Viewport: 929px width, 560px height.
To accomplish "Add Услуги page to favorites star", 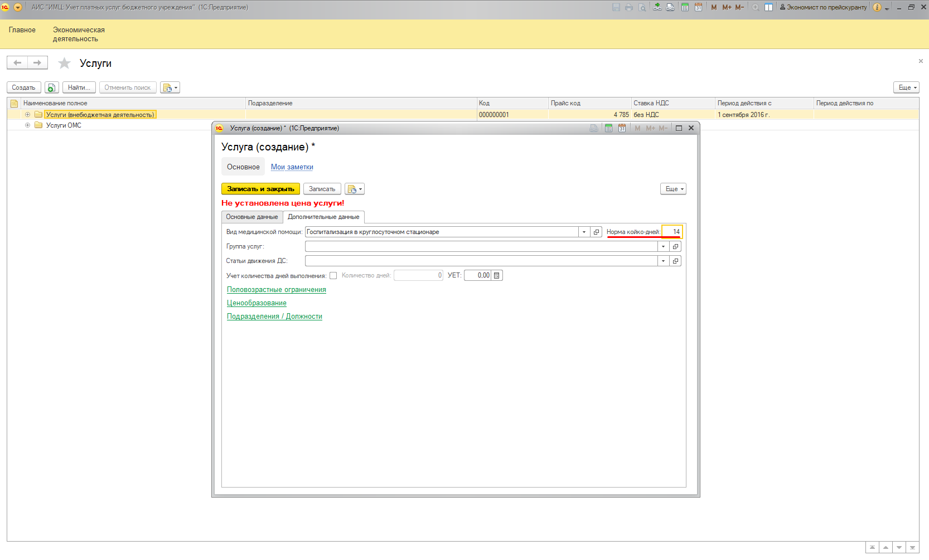I will [x=65, y=64].
